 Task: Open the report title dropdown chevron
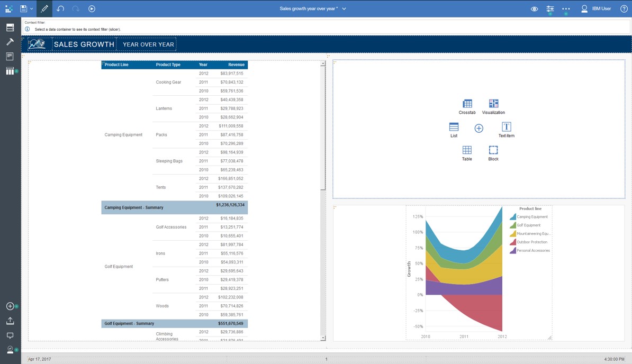(344, 9)
